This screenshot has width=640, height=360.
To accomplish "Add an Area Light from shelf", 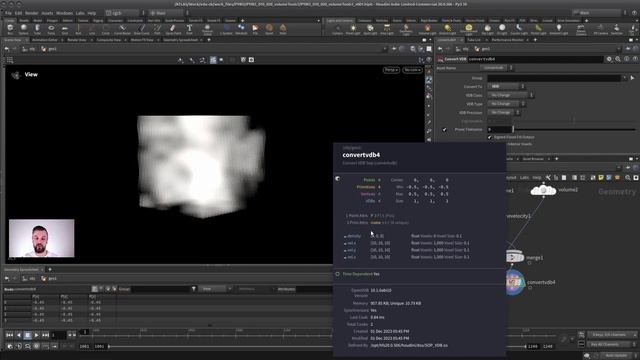I will click(387, 29).
